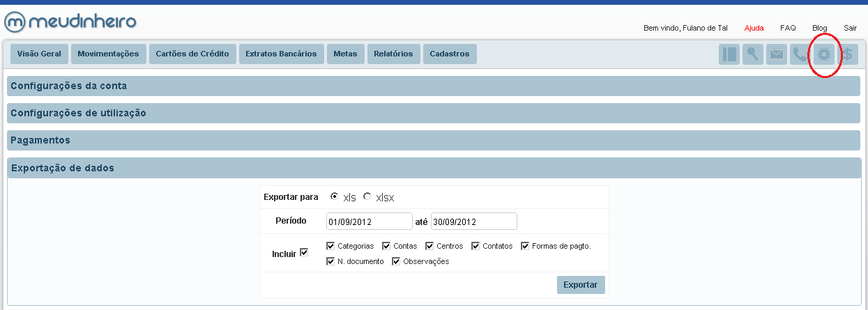Select the xlsx export format
This screenshot has height=310, width=868.
pos(367,196)
